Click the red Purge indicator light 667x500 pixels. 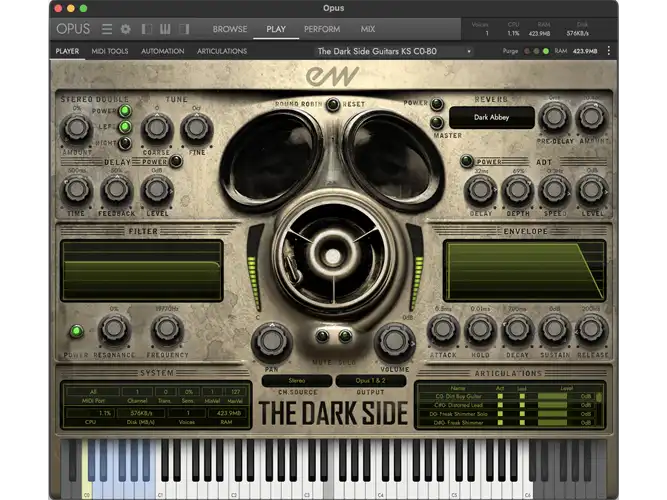pyautogui.click(x=527, y=51)
